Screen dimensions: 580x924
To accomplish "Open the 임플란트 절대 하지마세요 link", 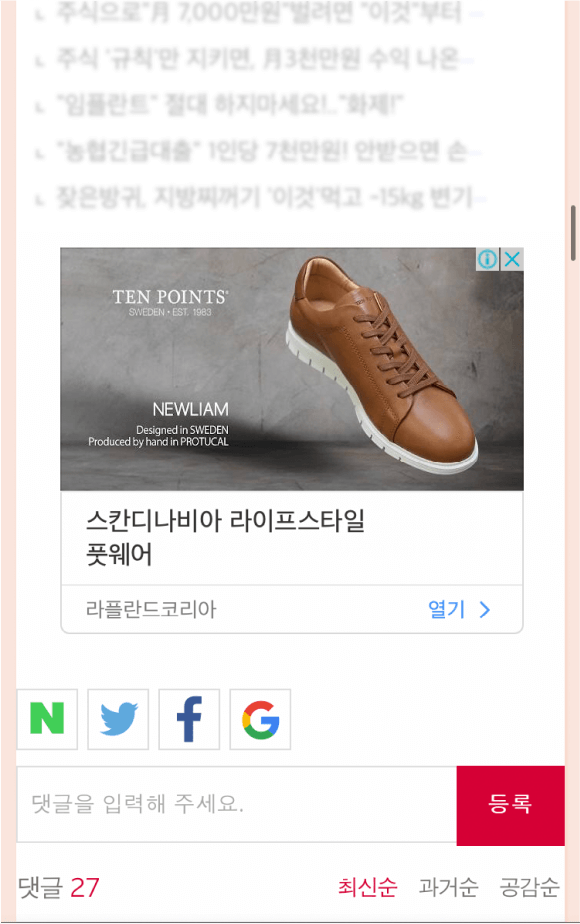I will point(230,105).
